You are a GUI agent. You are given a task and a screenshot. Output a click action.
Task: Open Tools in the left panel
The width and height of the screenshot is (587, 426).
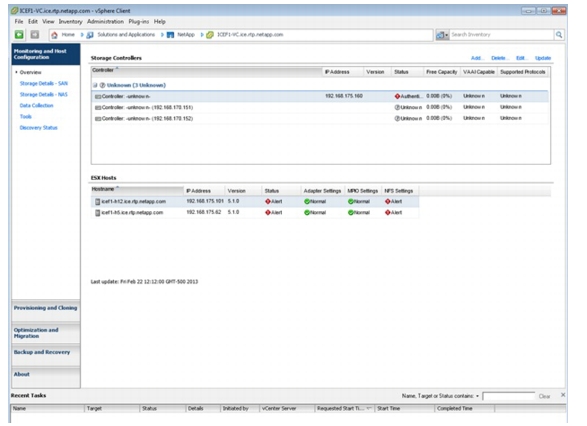(x=25, y=116)
